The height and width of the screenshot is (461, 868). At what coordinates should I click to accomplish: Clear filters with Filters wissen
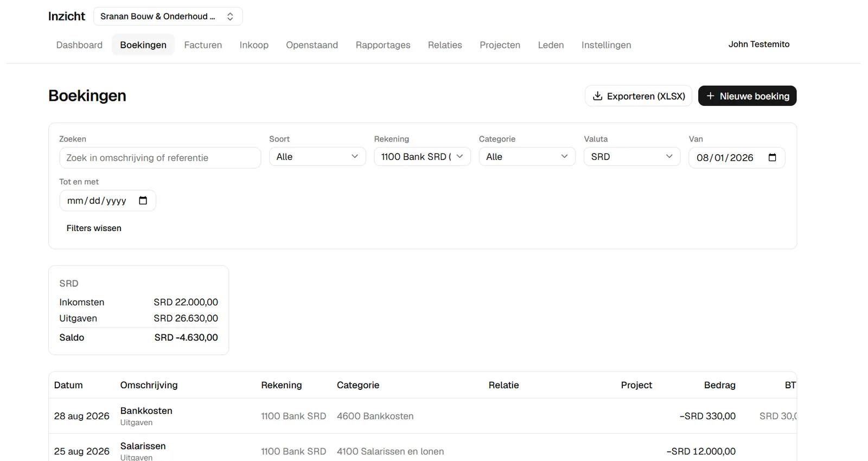pyautogui.click(x=94, y=228)
